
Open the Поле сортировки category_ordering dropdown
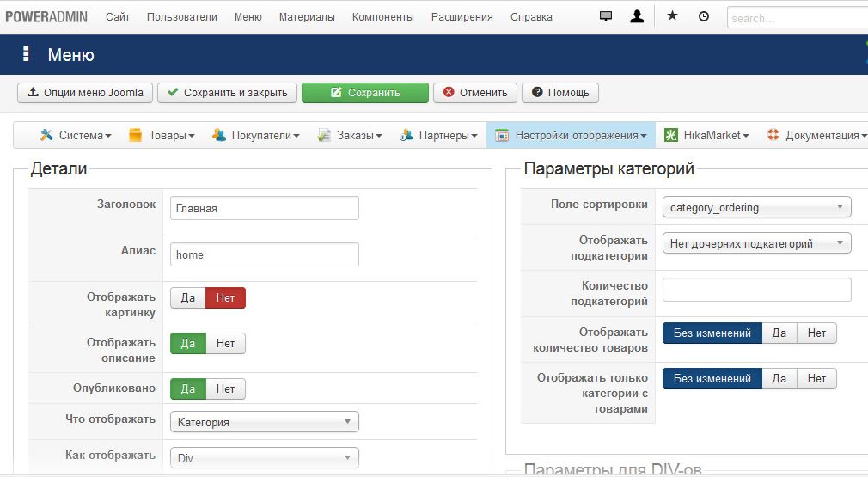pos(757,207)
